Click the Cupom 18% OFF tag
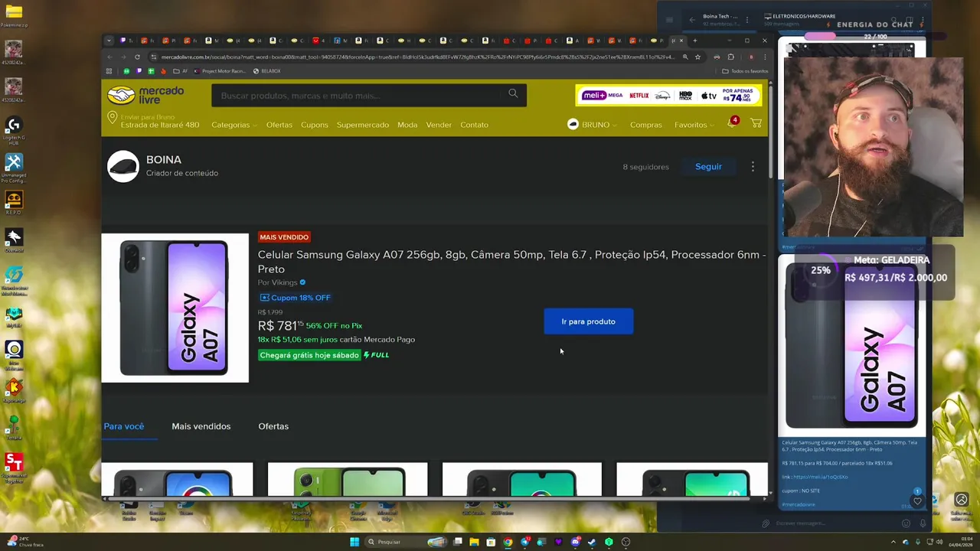Image resolution: width=980 pixels, height=551 pixels. pyautogui.click(x=296, y=298)
